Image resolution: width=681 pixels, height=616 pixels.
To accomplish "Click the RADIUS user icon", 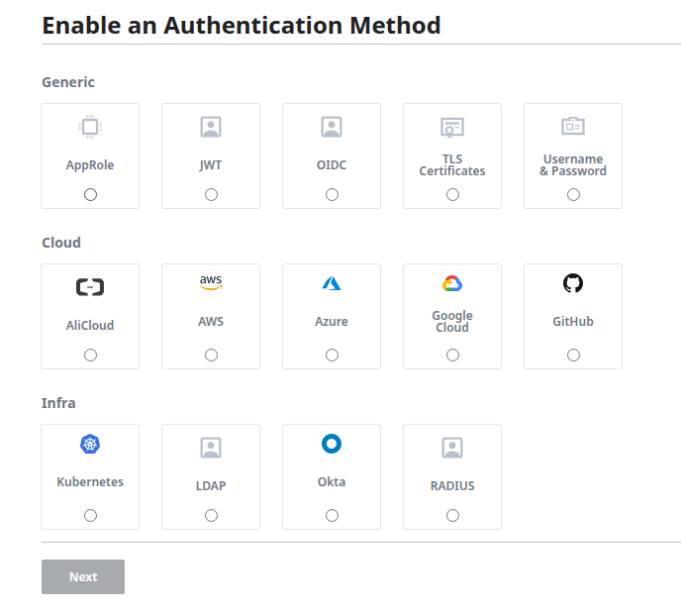I will 452,448.
